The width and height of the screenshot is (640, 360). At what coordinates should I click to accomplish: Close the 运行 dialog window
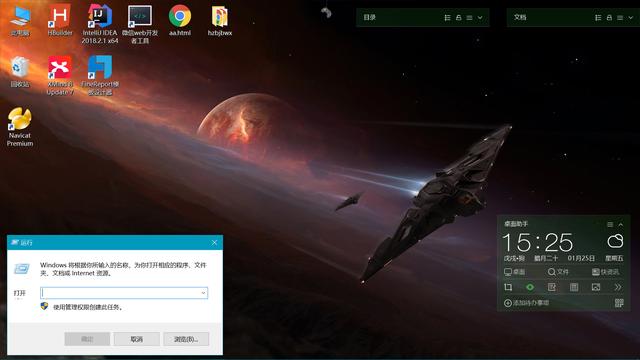click(x=215, y=242)
